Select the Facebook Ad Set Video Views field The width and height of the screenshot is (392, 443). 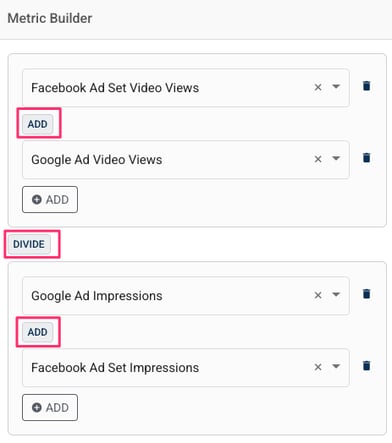186,88
